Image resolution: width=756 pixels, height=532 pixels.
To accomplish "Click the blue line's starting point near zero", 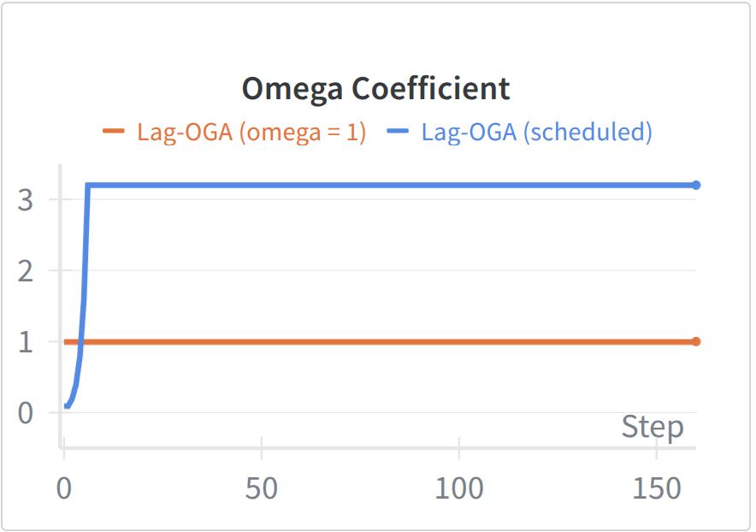I will coord(66,406).
